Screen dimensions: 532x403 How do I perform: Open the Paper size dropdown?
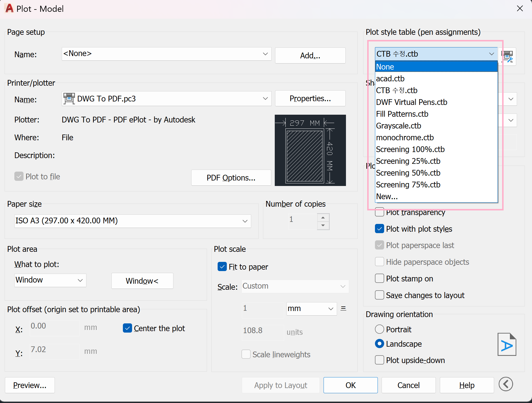133,221
